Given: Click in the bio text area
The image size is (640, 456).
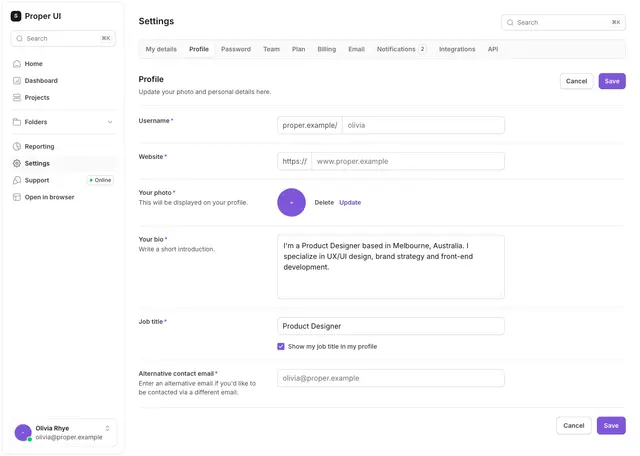Looking at the screenshot, I should click(391, 267).
